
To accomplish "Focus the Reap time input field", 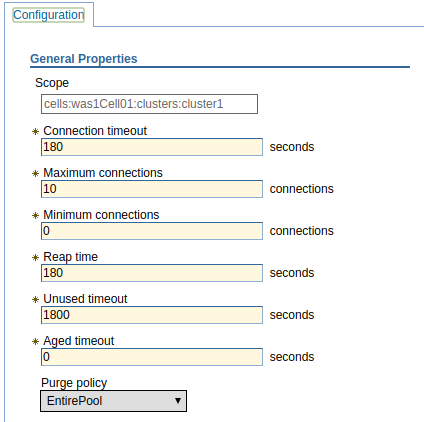I will pos(152,273).
